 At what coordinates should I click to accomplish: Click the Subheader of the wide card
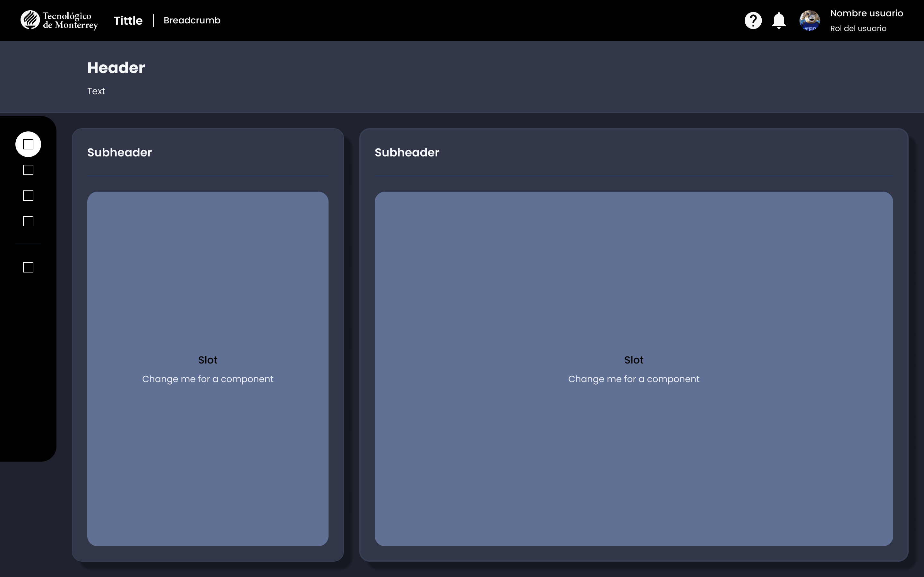pos(407,153)
